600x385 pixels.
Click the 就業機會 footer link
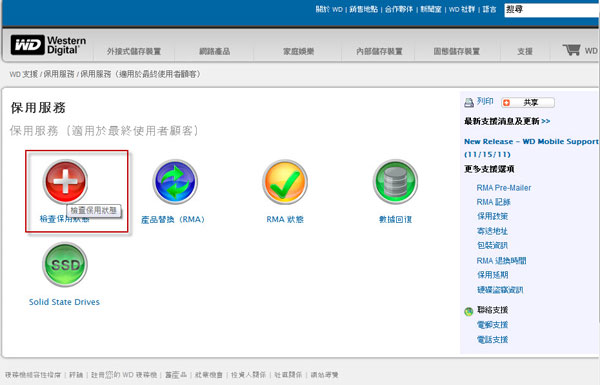tap(209, 375)
